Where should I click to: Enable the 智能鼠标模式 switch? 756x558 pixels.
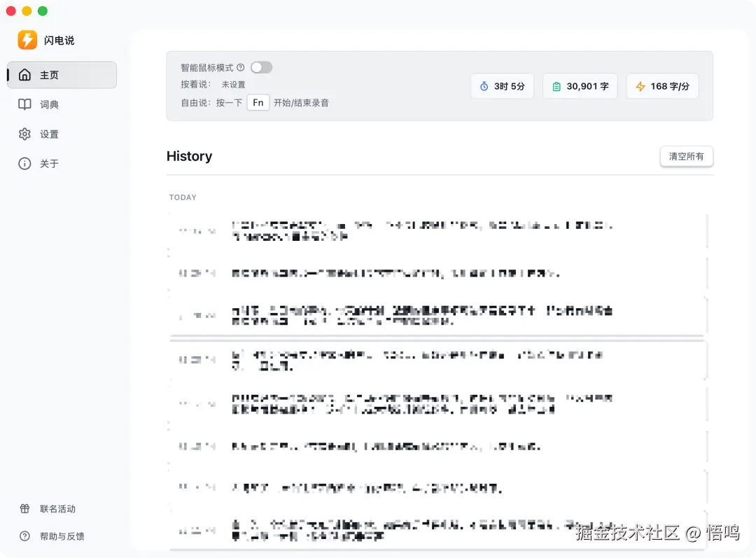(x=262, y=67)
